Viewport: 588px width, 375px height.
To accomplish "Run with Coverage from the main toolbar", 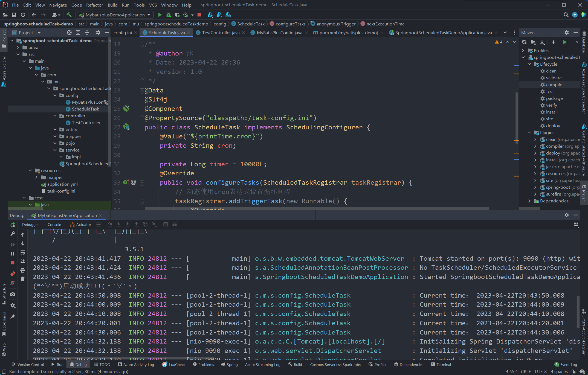I will [x=177, y=15].
